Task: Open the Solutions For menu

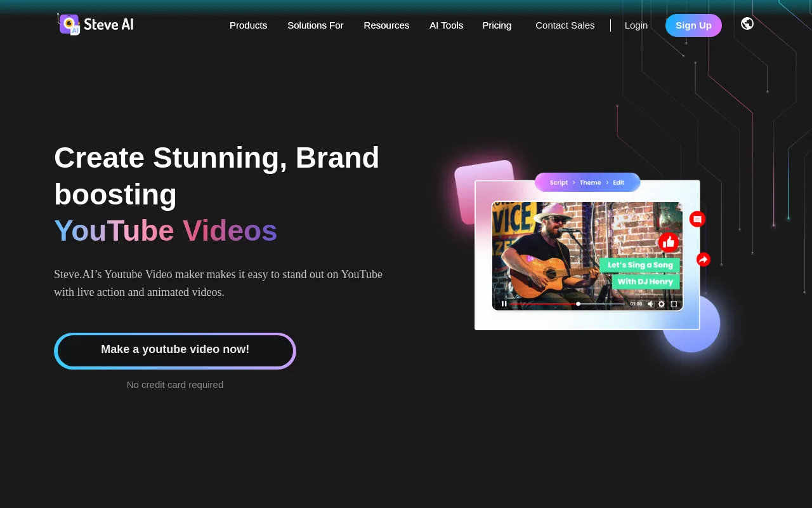Action: point(315,25)
